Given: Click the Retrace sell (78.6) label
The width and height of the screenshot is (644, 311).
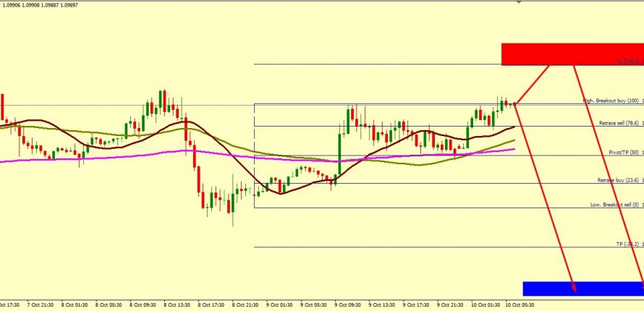Looking at the screenshot, I should click(619, 124).
